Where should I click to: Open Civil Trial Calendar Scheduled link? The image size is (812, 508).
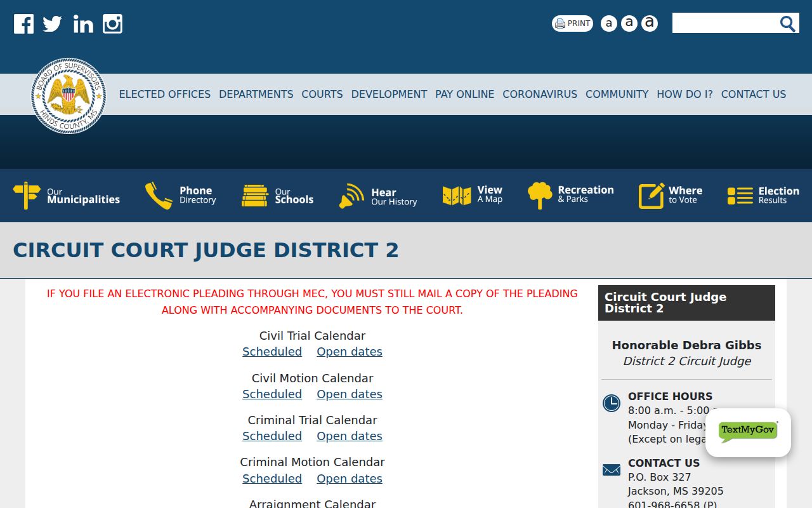[x=272, y=352]
